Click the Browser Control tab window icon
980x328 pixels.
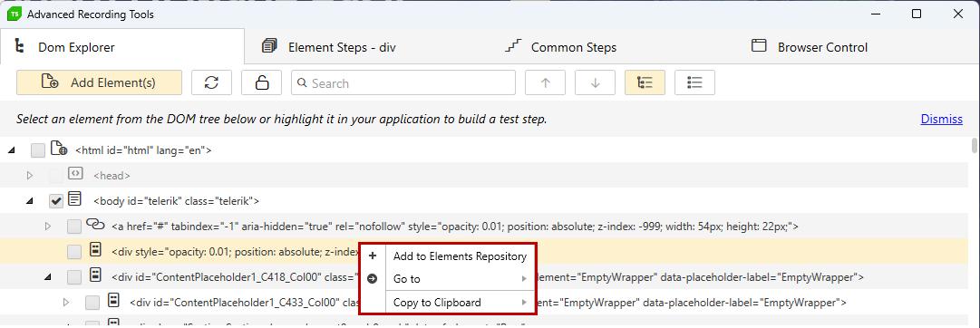[x=759, y=46]
